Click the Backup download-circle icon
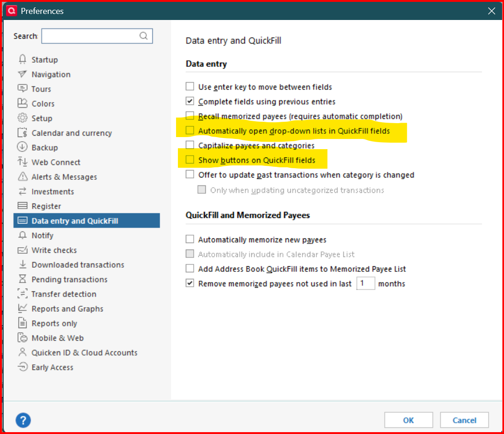The height and width of the screenshot is (434, 504). 22,147
